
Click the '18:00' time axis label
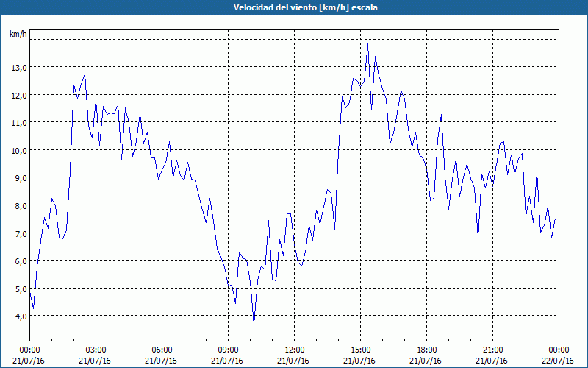[427, 350]
